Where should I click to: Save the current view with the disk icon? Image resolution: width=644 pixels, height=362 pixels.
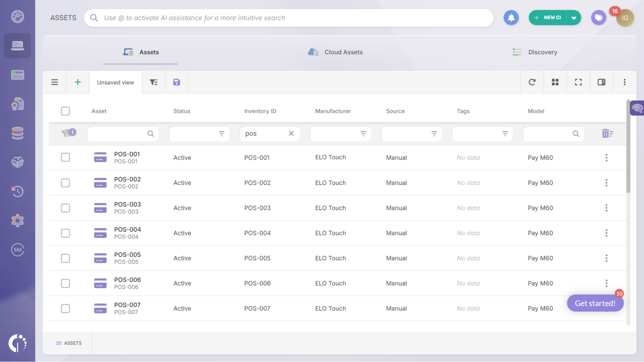pyautogui.click(x=176, y=82)
